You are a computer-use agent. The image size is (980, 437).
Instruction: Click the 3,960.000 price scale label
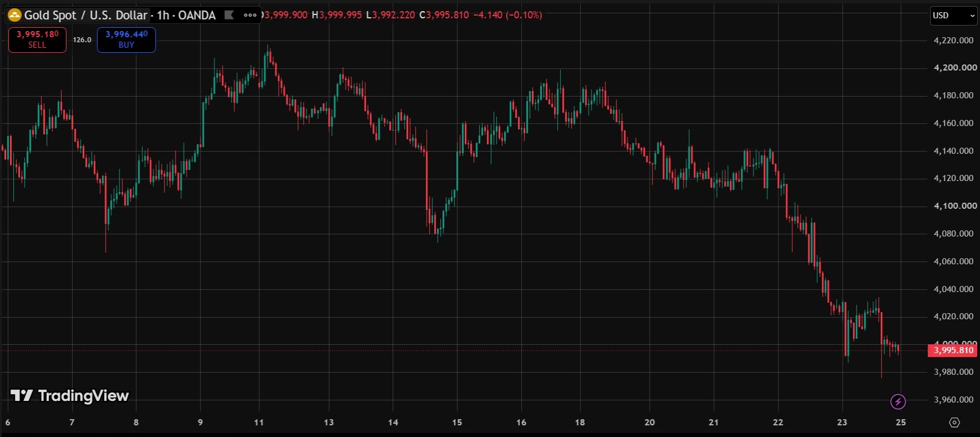(x=953, y=399)
